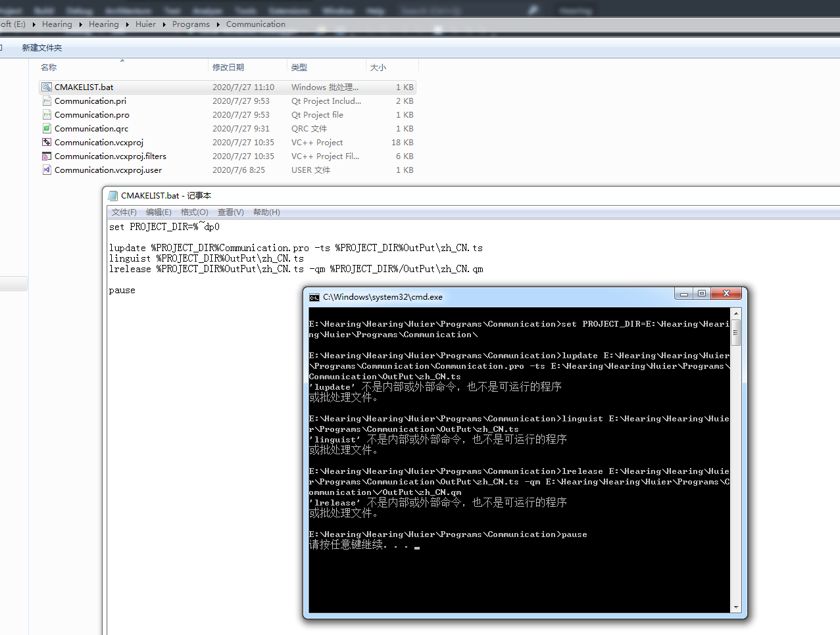Go to the Huier folder in the breadcrumb

(145, 24)
